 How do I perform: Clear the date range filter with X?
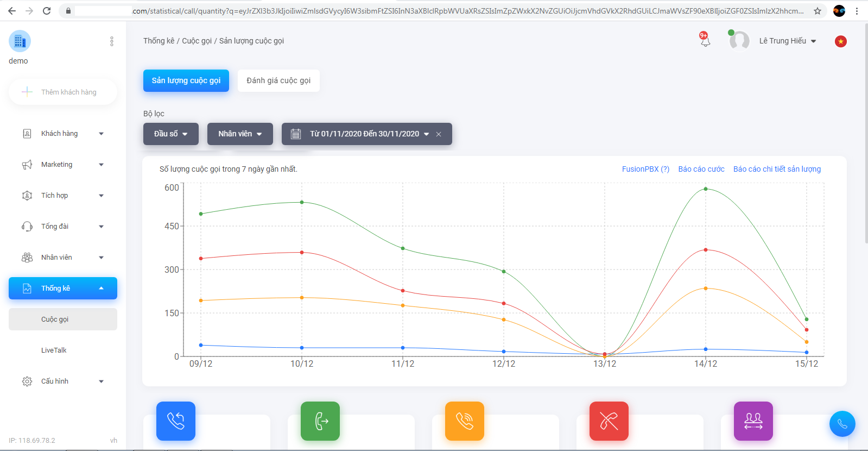pyautogui.click(x=439, y=134)
